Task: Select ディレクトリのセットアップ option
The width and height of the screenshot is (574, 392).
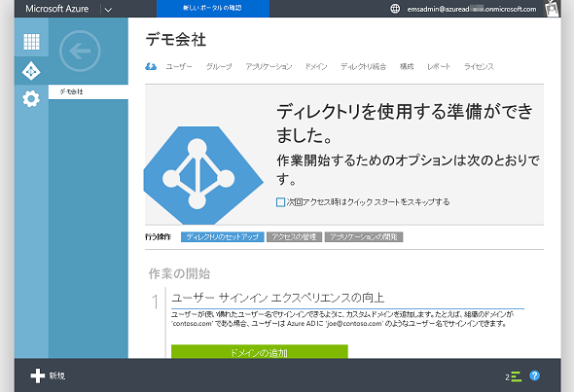Action: click(222, 236)
